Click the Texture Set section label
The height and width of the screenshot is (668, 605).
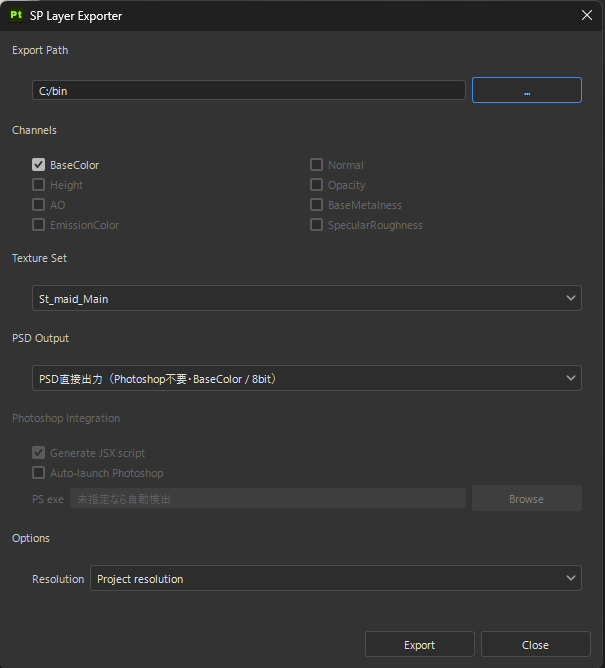[x=39, y=258]
